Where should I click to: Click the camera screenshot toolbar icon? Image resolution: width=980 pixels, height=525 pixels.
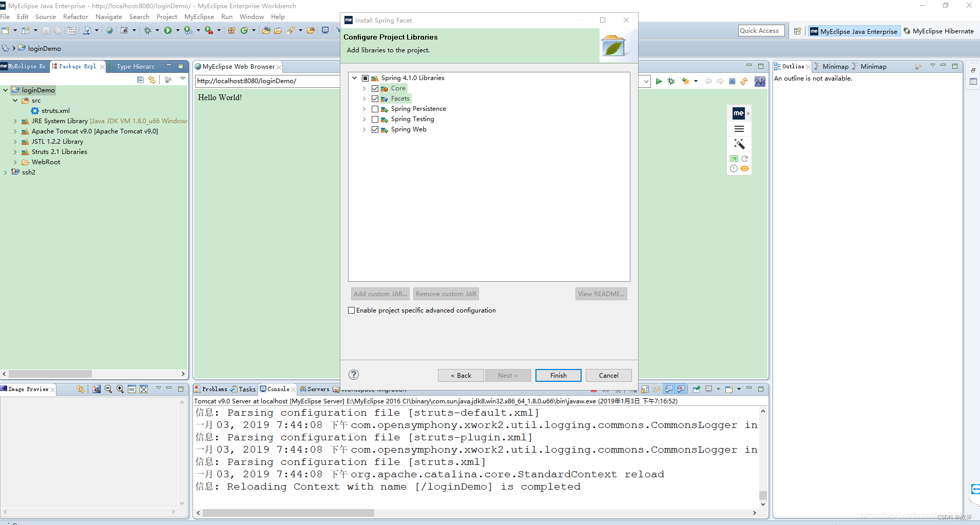[124, 31]
